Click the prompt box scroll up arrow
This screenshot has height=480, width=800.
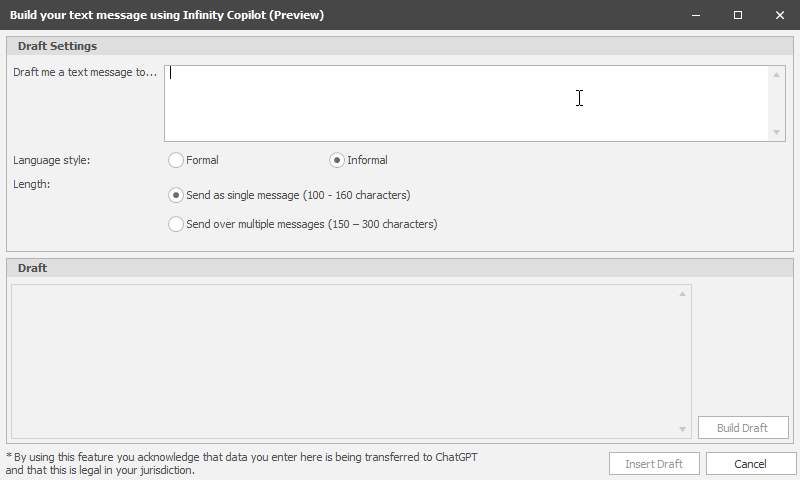[777, 74]
